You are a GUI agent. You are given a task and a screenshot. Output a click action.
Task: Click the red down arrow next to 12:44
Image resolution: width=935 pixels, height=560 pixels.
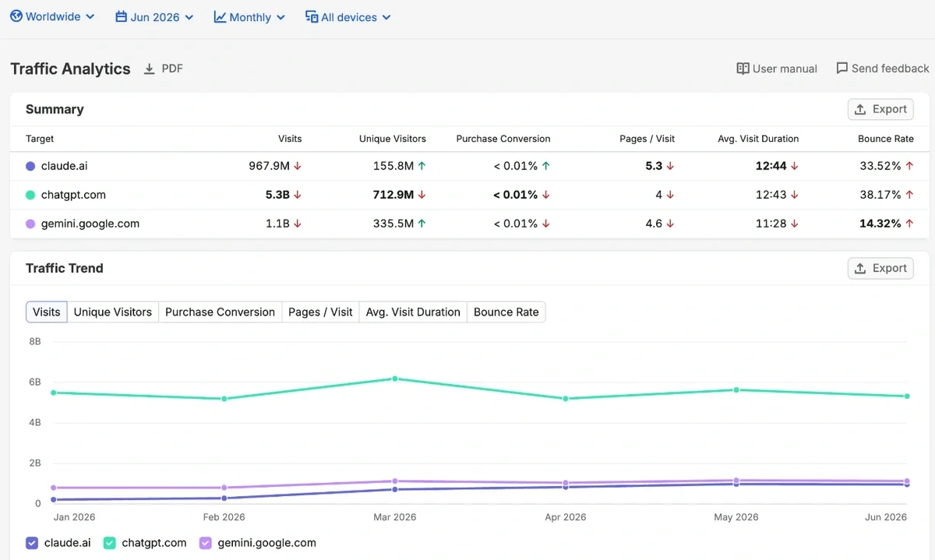tap(795, 166)
